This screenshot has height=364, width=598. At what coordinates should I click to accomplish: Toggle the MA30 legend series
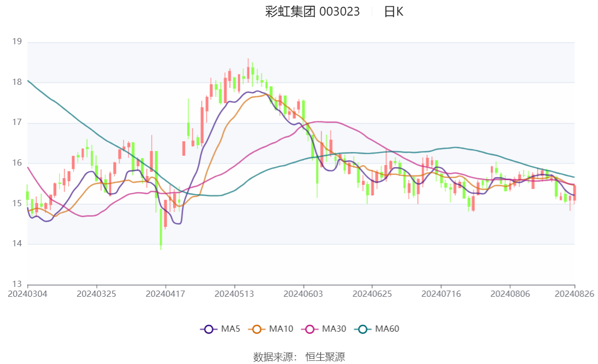click(323, 329)
